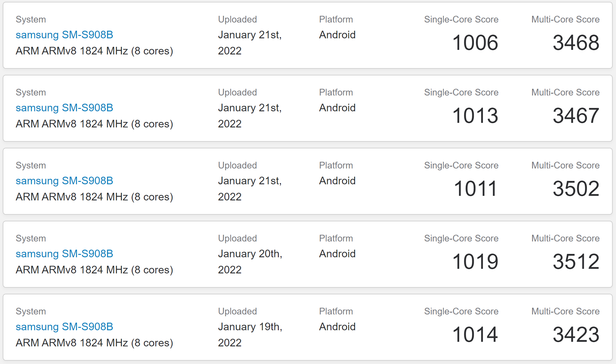Click the multi-core score 3468
Viewport: 616px width, 364px height.
[x=576, y=43]
